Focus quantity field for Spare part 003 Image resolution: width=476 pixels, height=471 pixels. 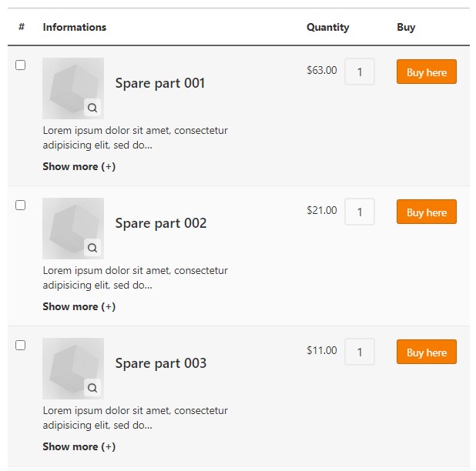(360, 352)
